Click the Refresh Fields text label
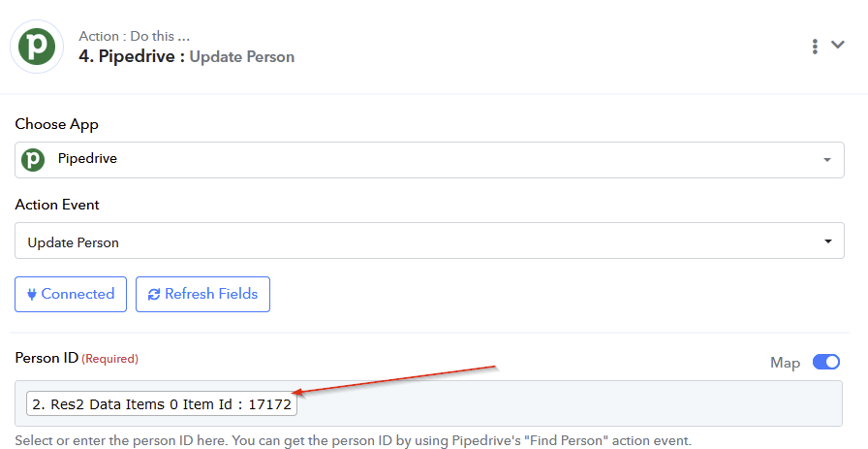Screen dimensions: 868x449 211,294
